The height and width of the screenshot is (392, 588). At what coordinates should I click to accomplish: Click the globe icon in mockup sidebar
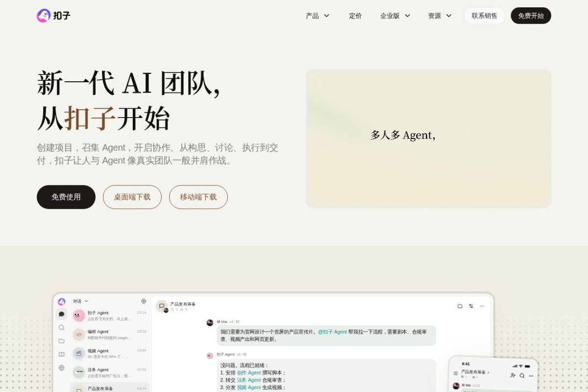point(61,367)
